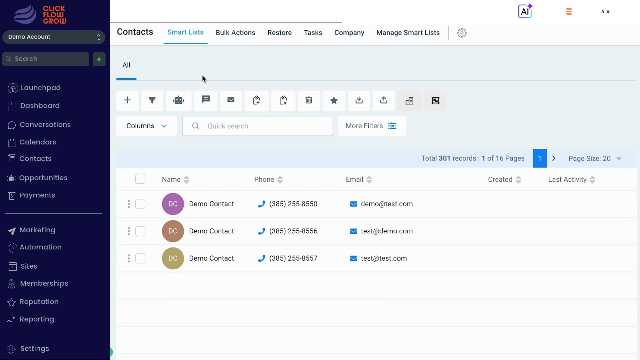Viewport: 640px width, 360px height.
Task: Click the remove tag icon
Action: coord(283,100)
